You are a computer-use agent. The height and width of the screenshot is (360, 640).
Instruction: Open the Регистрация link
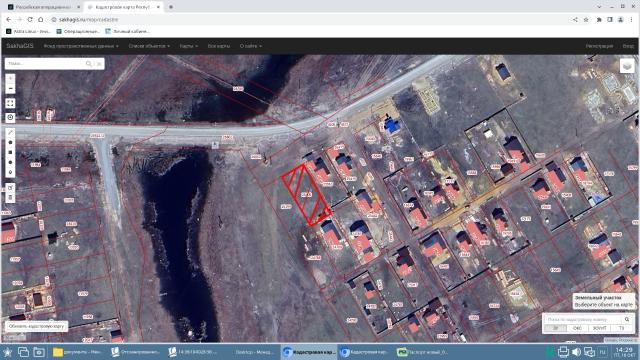[x=599, y=46]
